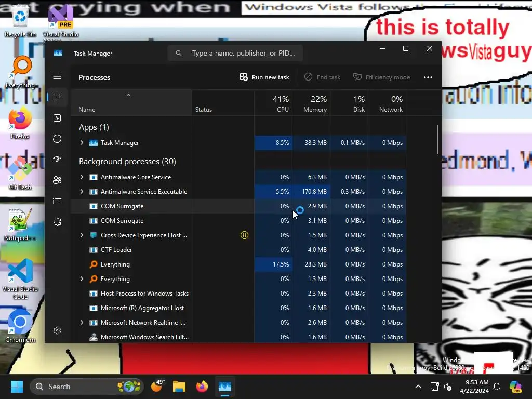The height and width of the screenshot is (399, 532).
Task: Select the highlighted COM Surrogate process
Action: pyautogui.click(x=238, y=206)
